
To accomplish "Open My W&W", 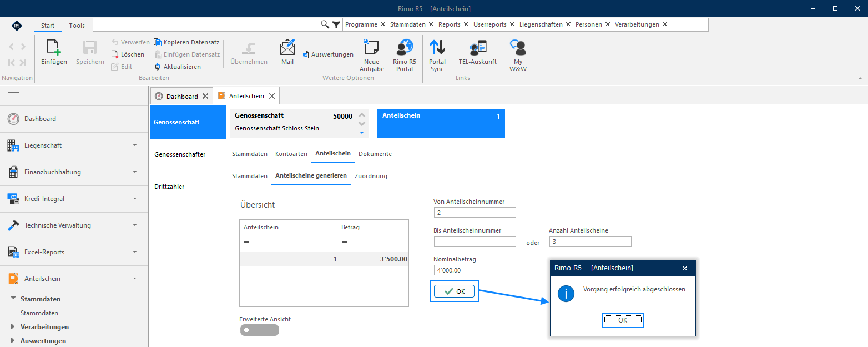I will point(518,56).
